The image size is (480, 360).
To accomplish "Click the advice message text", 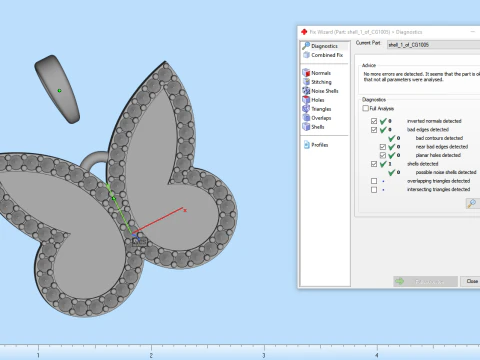I will [421, 77].
